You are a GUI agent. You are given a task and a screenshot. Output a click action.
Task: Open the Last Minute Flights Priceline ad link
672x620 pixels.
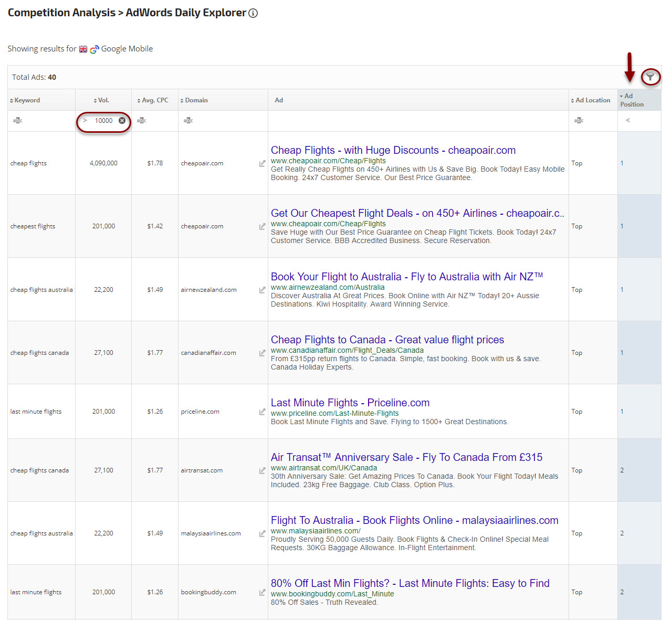[350, 403]
